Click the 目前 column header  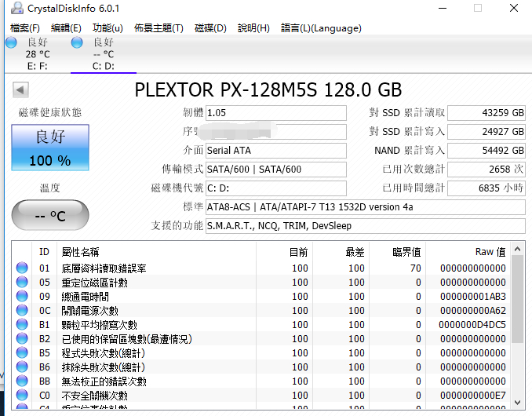(x=285, y=252)
